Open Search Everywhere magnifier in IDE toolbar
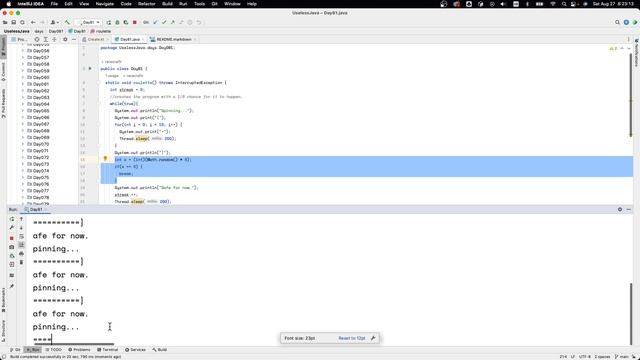Screen dimensions: 640x360 click(617, 22)
